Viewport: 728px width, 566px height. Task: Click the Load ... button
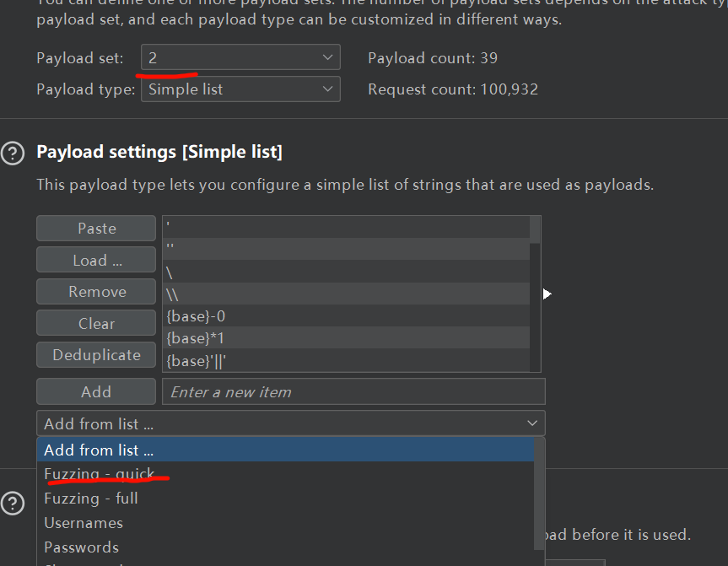(96, 261)
